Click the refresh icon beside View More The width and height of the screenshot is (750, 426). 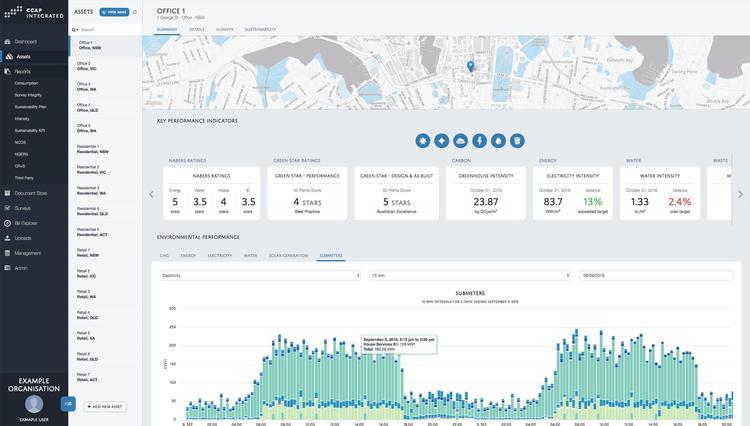(x=135, y=12)
